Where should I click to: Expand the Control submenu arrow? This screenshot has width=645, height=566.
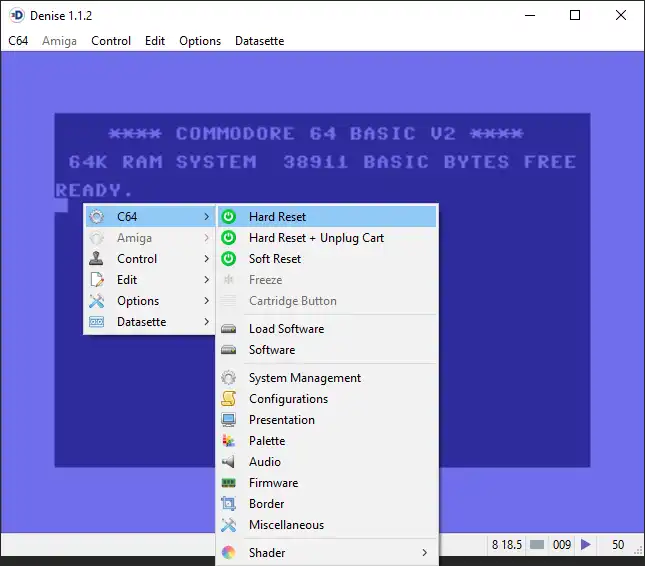pos(206,258)
